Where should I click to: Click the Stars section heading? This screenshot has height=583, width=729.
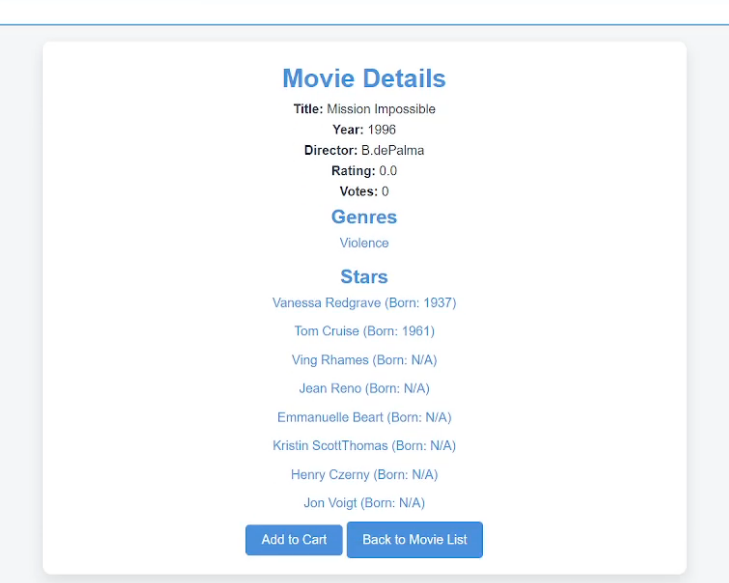click(364, 277)
